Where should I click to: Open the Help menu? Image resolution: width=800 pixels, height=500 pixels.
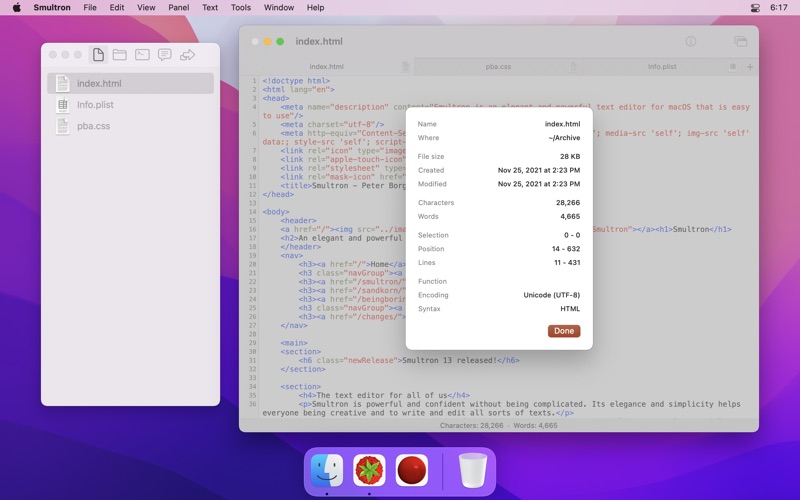(x=315, y=8)
